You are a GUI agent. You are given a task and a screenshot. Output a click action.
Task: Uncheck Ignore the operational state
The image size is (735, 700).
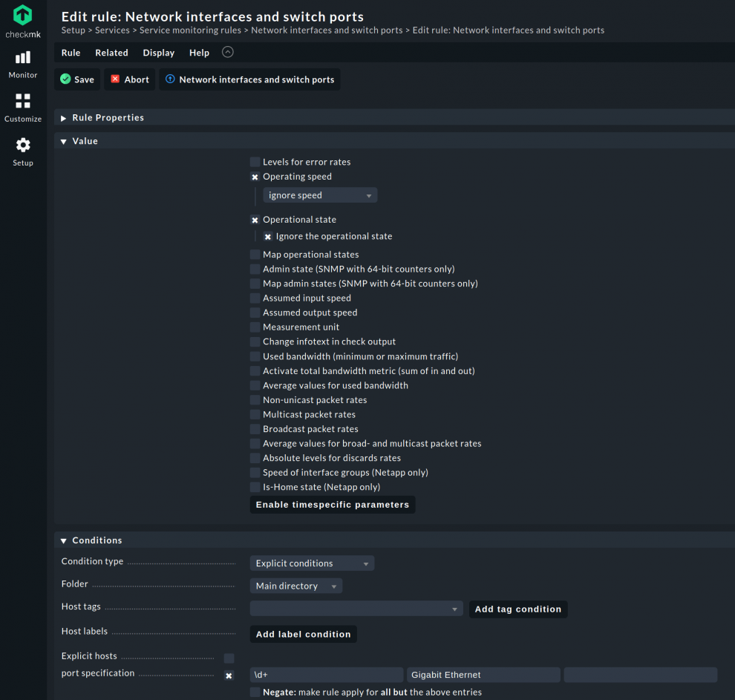268,237
